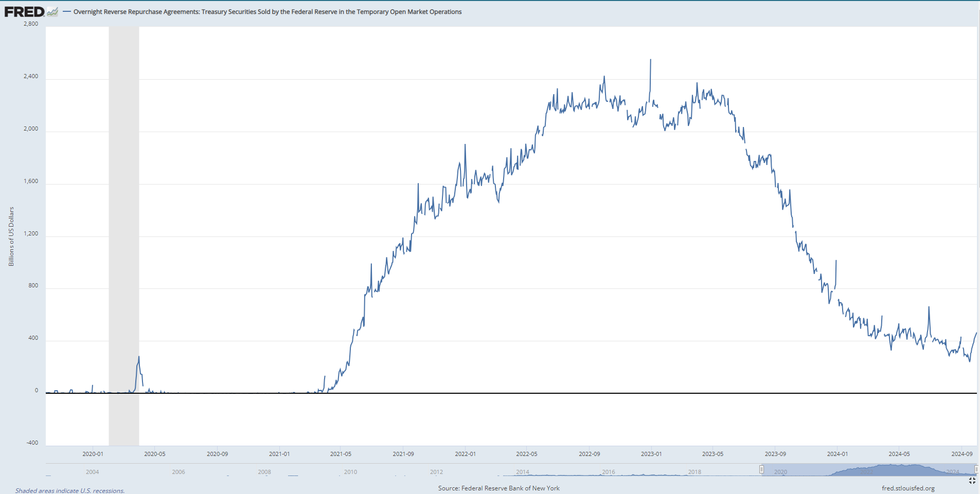
Task: Click the FRED logo
Action: coord(24,11)
